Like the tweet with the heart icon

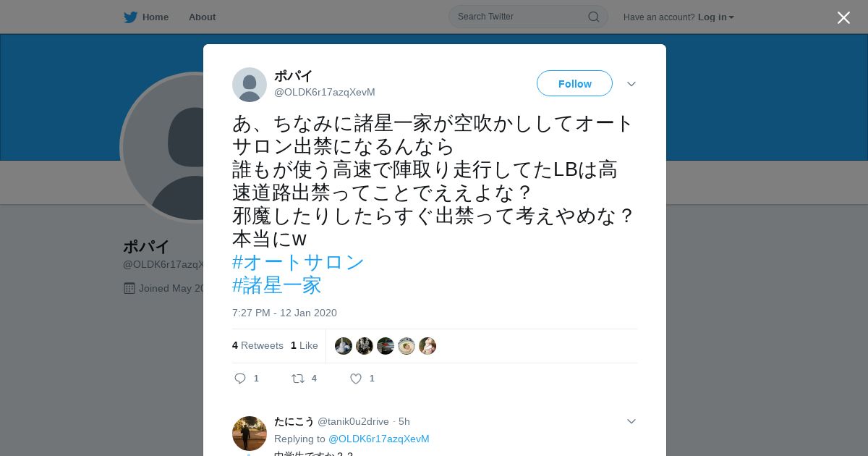[x=356, y=379]
